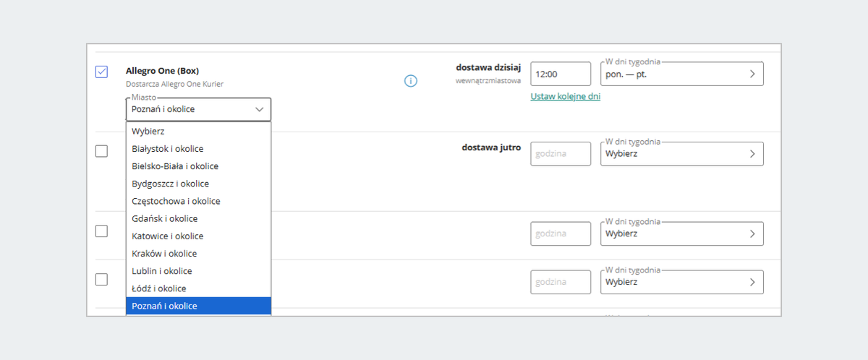Viewport: 868px width, 360px height.
Task: Focus the godzina field for dostawa jutro
Action: click(x=561, y=154)
